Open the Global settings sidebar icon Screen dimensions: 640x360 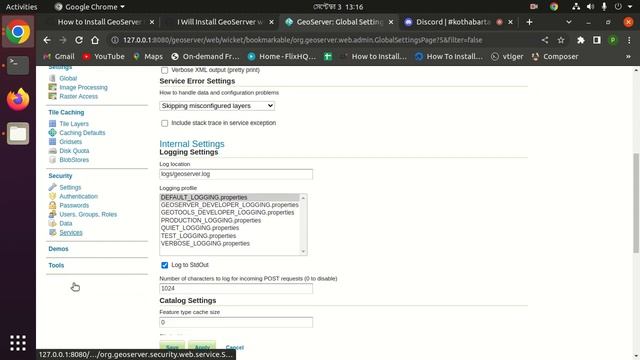pos(52,78)
